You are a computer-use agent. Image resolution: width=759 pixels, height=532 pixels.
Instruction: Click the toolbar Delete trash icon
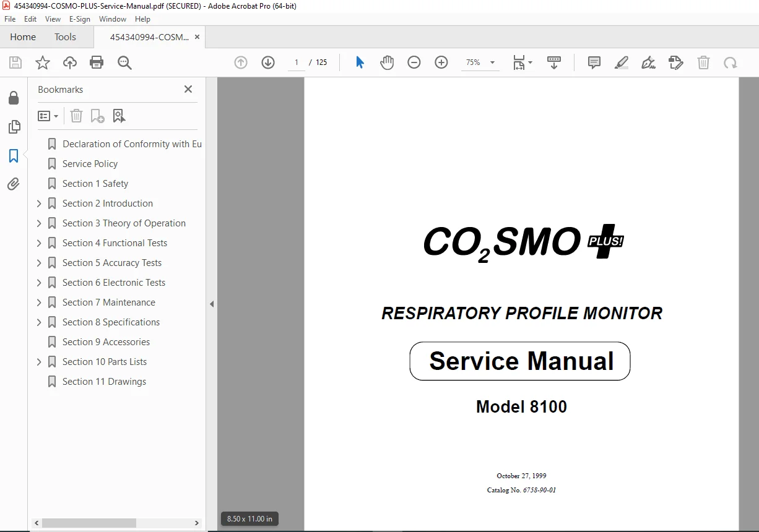coord(703,62)
